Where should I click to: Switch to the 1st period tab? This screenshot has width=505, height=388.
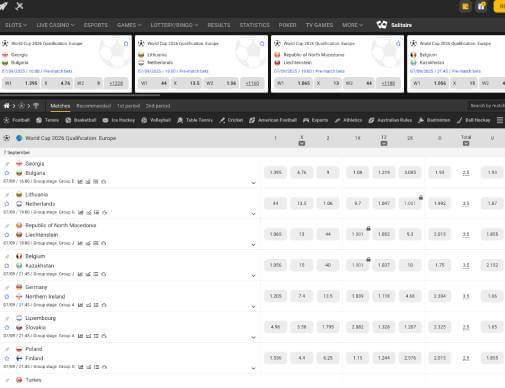pos(128,106)
